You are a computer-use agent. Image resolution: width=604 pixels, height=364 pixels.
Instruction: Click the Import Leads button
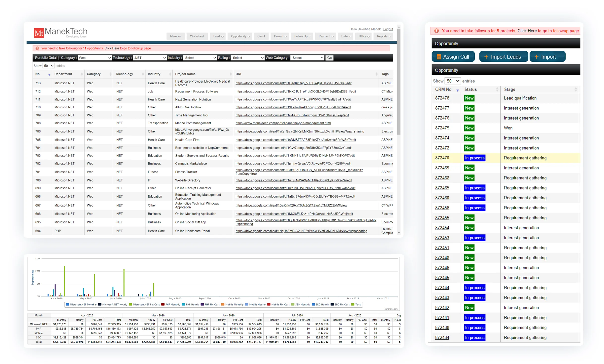503,57
